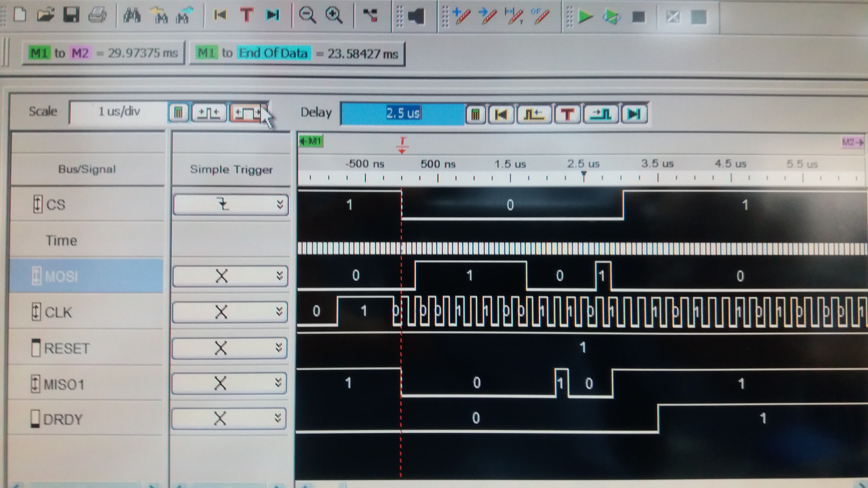The width and height of the screenshot is (868, 488).
Task: Click the red T go-to-trigger toolbar icon
Action: [246, 15]
